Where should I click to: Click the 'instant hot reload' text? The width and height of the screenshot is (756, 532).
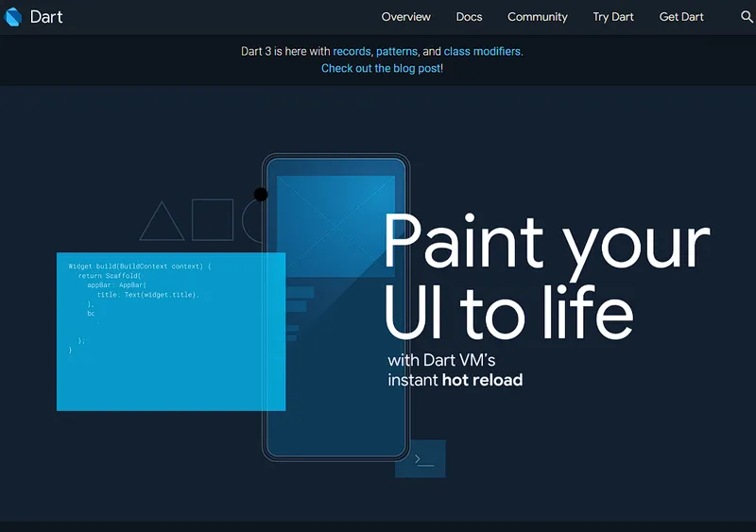click(455, 380)
